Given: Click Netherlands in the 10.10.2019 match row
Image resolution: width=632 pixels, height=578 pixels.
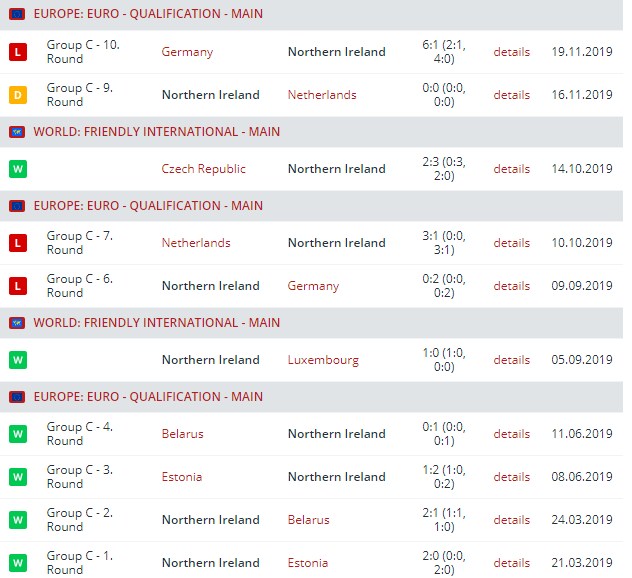Looking at the screenshot, I should pyautogui.click(x=196, y=243).
